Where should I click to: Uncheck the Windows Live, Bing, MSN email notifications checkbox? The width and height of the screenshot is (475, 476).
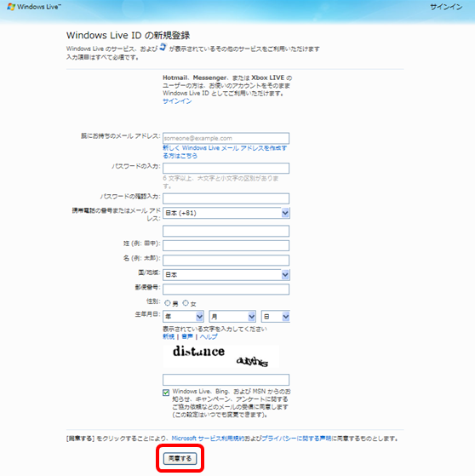click(166, 393)
